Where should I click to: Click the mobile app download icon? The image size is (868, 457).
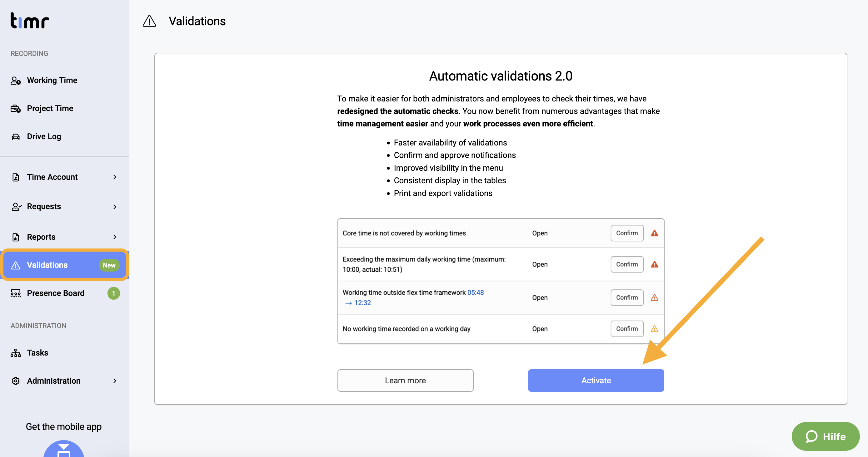point(64,449)
